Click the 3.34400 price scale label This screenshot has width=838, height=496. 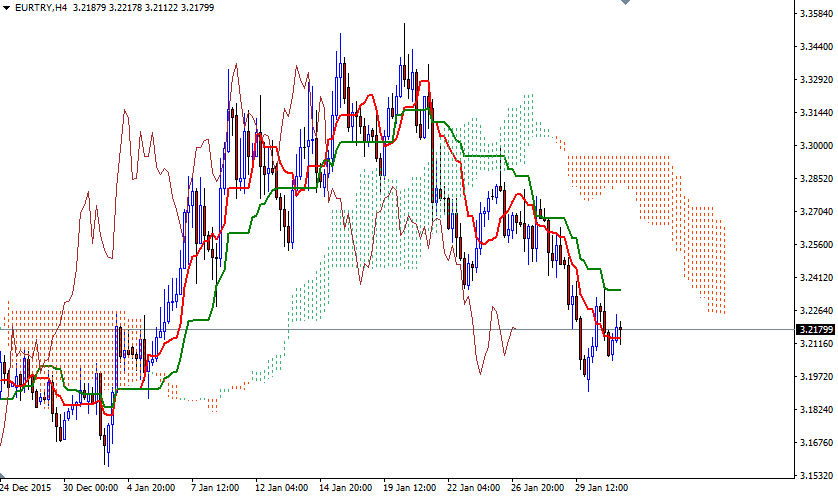pos(816,47)
